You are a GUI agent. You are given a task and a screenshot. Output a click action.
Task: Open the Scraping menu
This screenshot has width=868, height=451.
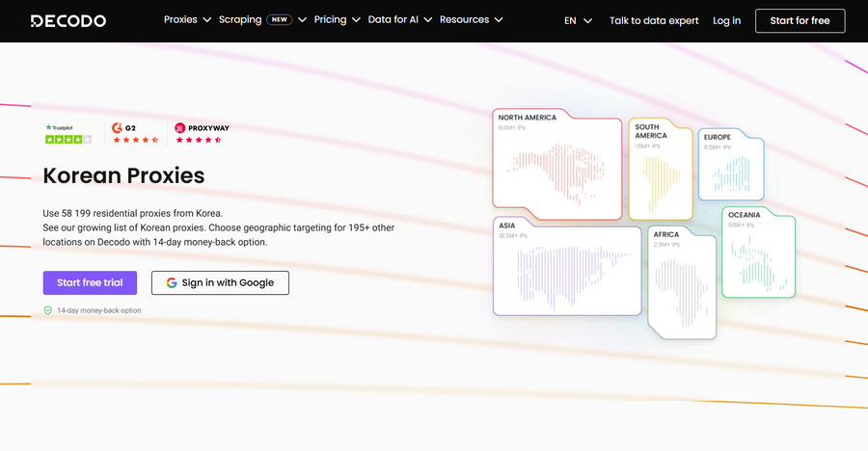(x=240, y=19)
